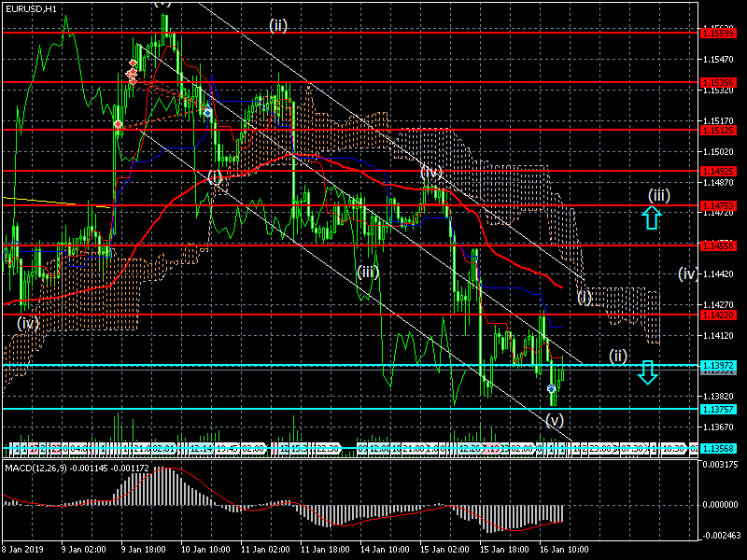747x560 pixels.
Task: Select the blue buy arrow above wave (v)
Action: click(x=551, y=388)
